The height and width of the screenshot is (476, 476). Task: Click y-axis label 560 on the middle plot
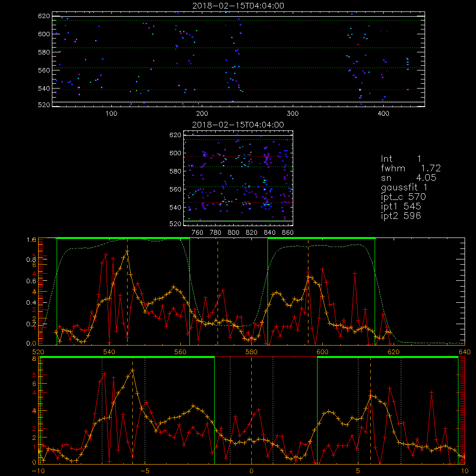176,189
